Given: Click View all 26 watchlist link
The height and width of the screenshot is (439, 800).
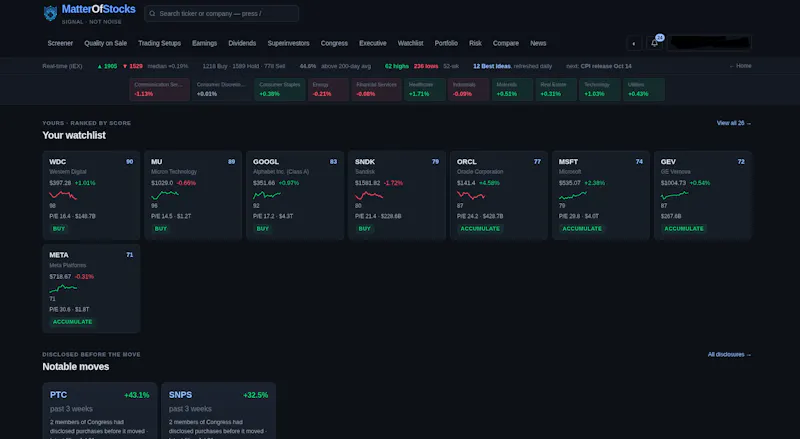Looking at the screenshot, I should (x=734, y=123).
